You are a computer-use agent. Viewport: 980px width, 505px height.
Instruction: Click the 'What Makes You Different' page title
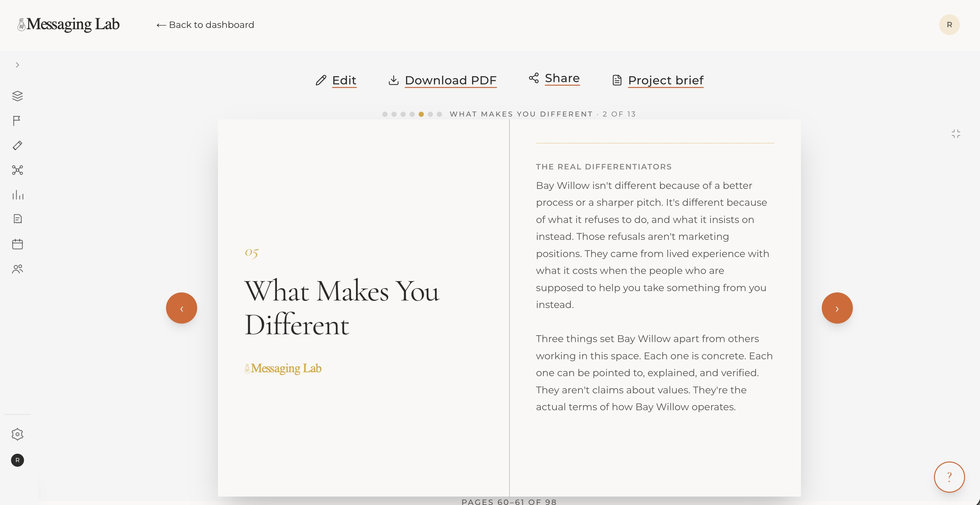pyautogui.click(x=341, y=308)
